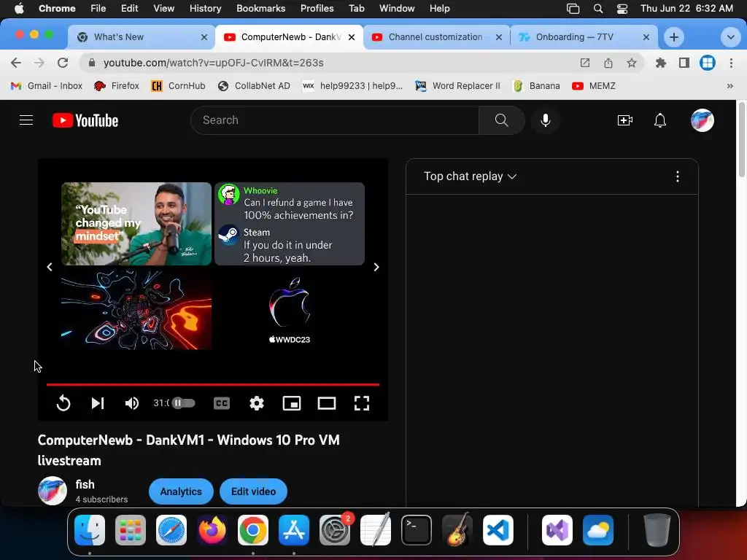
Task: Open Spotlight search in menu bar
Action: click(x=598, y=9)
